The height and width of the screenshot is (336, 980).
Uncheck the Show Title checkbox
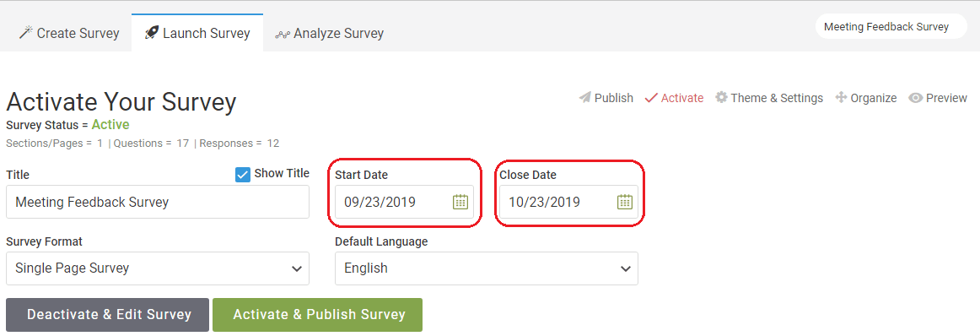coord(243,175)
